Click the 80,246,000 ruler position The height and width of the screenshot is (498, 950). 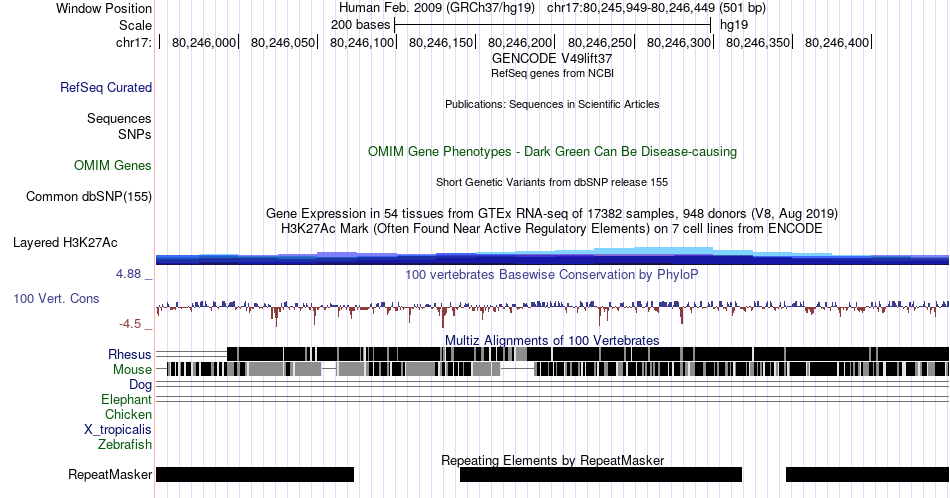(x=204, y=42)
